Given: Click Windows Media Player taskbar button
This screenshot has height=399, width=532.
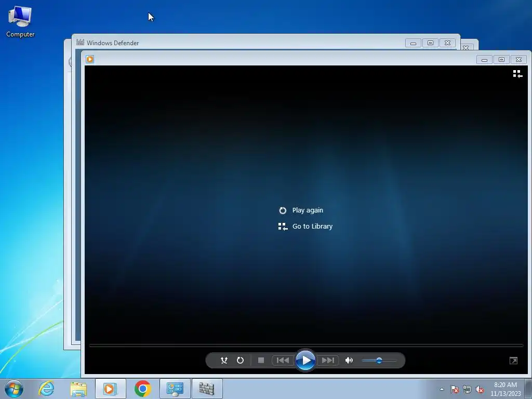Looking at the screenshot, I should (110, 389).
